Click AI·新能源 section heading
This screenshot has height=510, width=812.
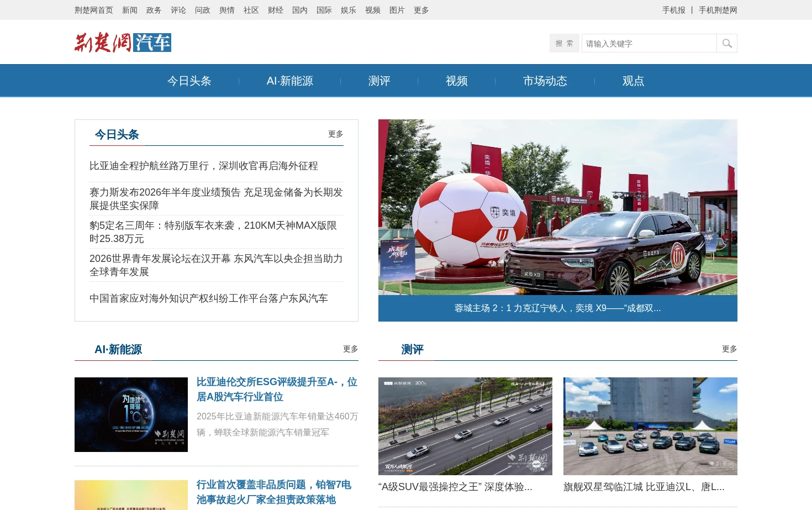pyautogui.click(x=118, y=349)
